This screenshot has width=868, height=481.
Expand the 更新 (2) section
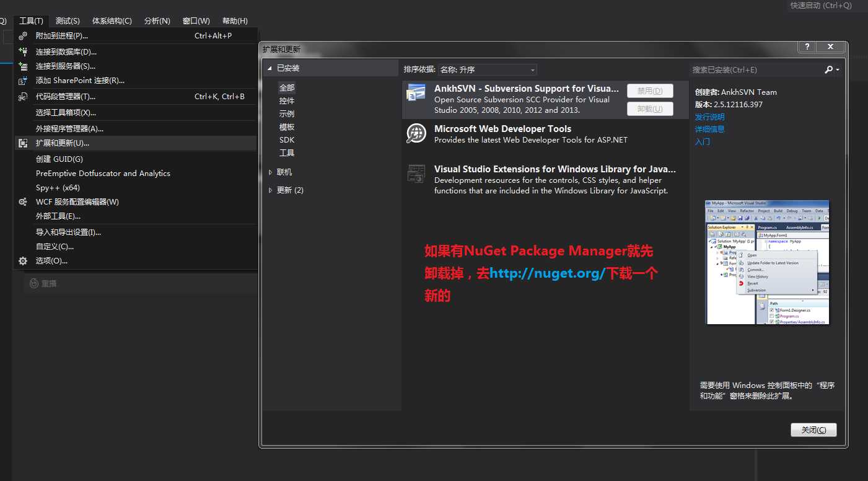(x=270, y=190)
